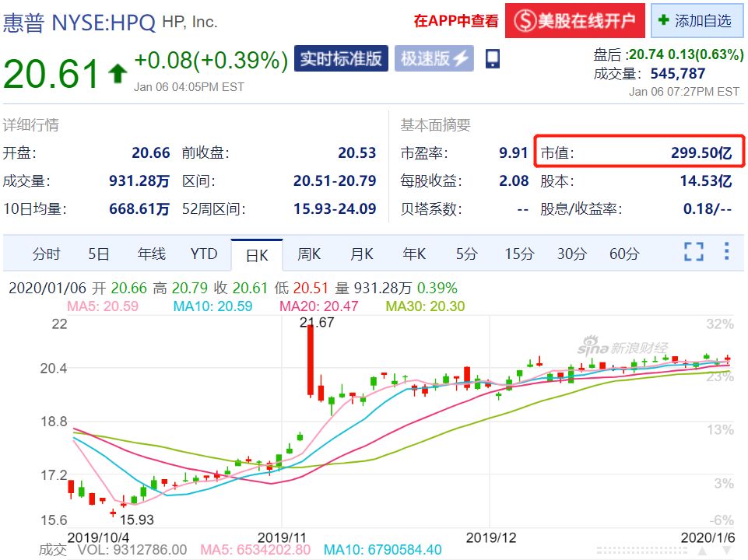Click the chart high label 21.67
The height and width of the screenshot is (560, 748).
317,323
